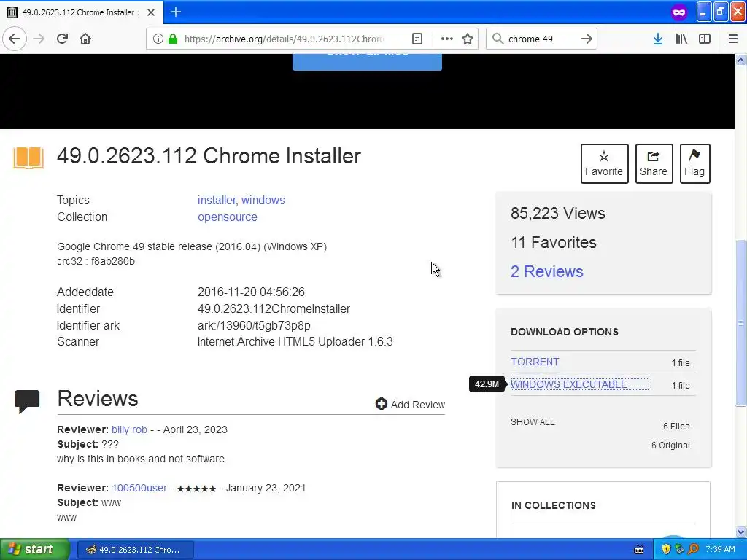
Task: Click the orange book media-type icon
Action: point(28,157)
